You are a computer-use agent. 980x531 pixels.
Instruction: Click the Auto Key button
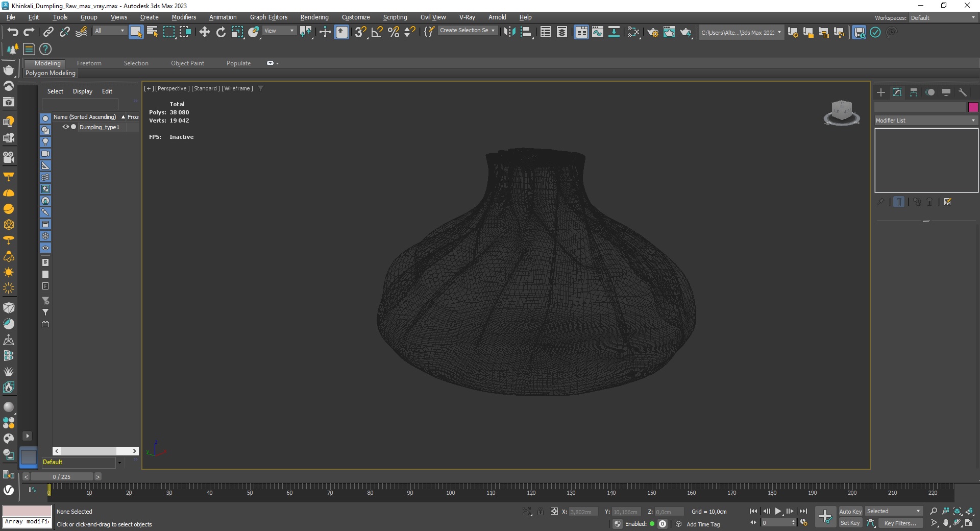click(850, 511)
